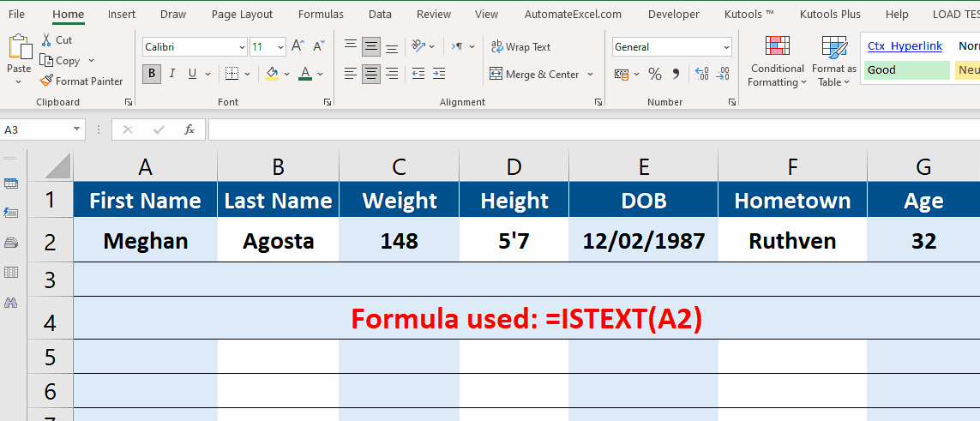The image size is (980, 421).
Task: Increase decimal places
Action: click(702, 74)
